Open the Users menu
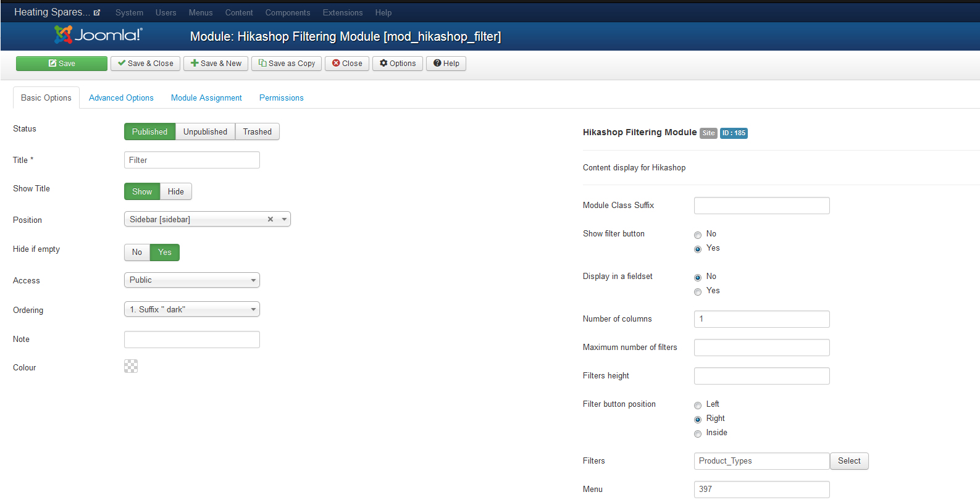980x500 pixels. coord(165,12)
